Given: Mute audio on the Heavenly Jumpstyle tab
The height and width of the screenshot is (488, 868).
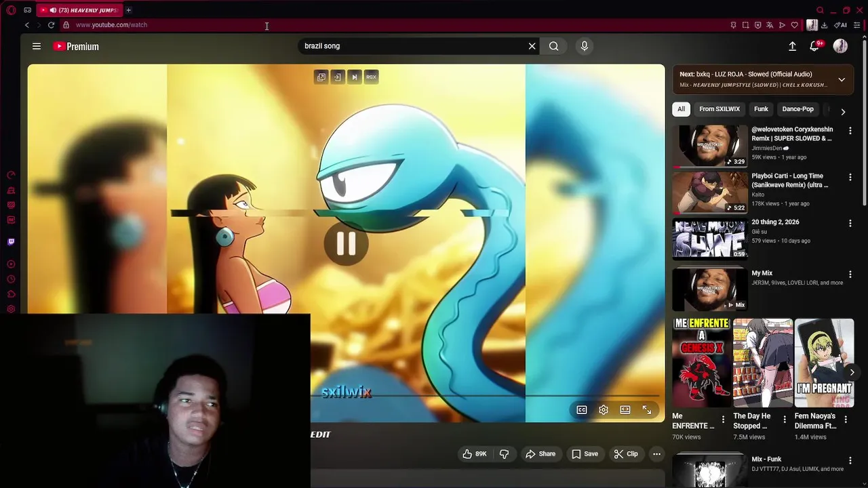Looking at the screenshot, I should pos(53,10).
